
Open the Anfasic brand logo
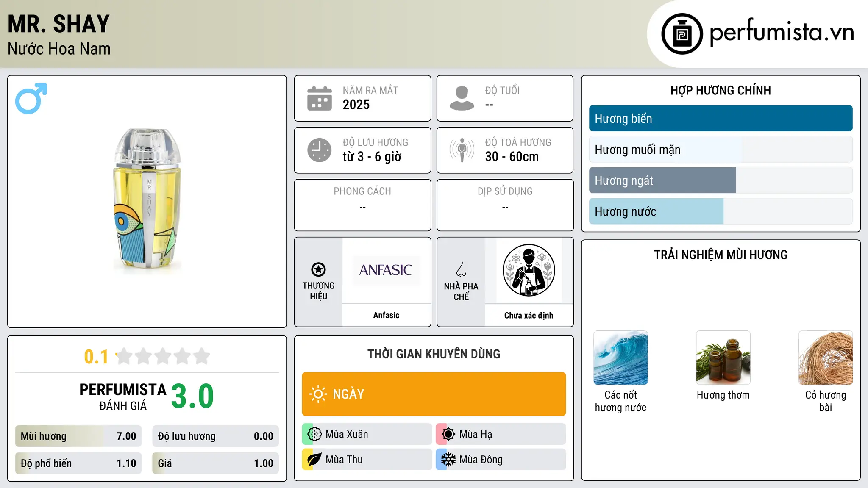point(386,270)
